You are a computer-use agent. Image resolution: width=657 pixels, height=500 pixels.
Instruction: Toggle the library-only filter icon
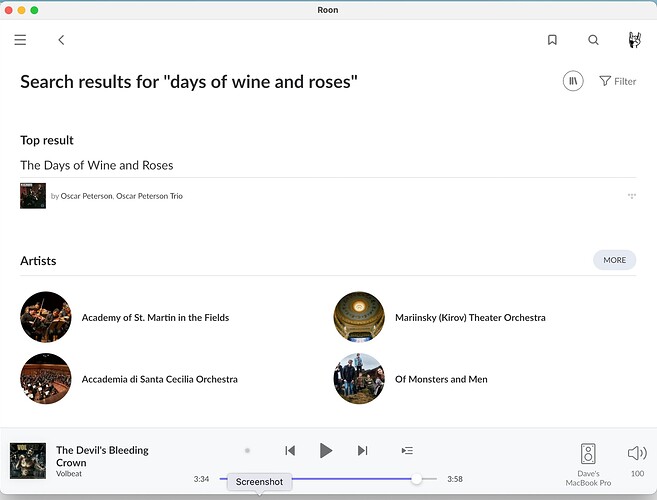(x=573, y=81)
